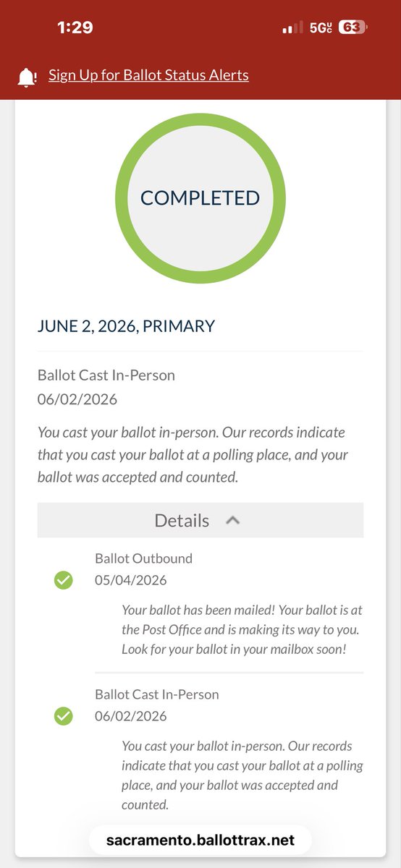Select the JUNE 2, 2026, PRIMARY heading
The width and height of the screenshot is (401, 868).
click(x=126, y=326)
